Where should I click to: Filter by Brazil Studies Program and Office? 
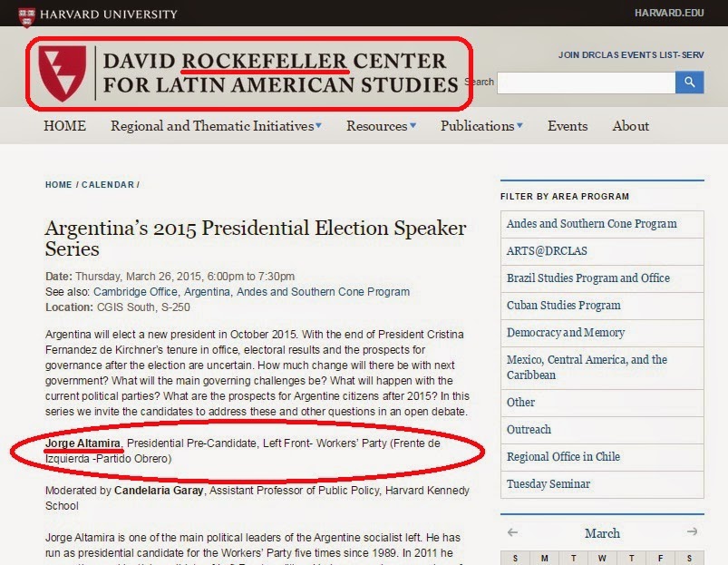[602, 278]
